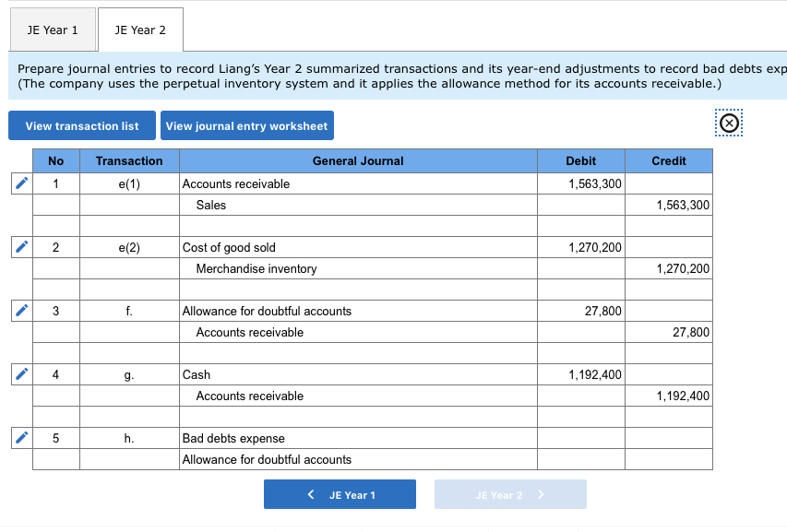787x532 pixels.
Task: Click the right chevron on JE Year 2 button
Action: (541, 494)
